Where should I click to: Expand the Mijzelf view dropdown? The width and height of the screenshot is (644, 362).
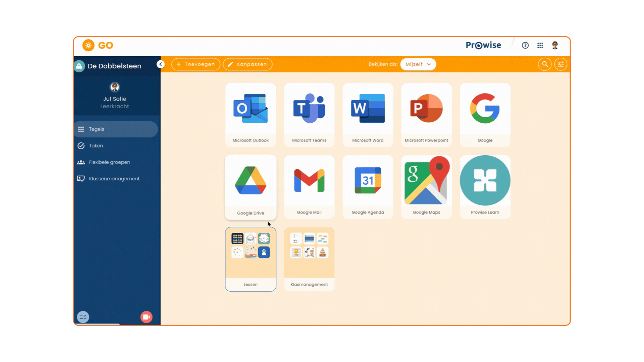click(418, 64)
